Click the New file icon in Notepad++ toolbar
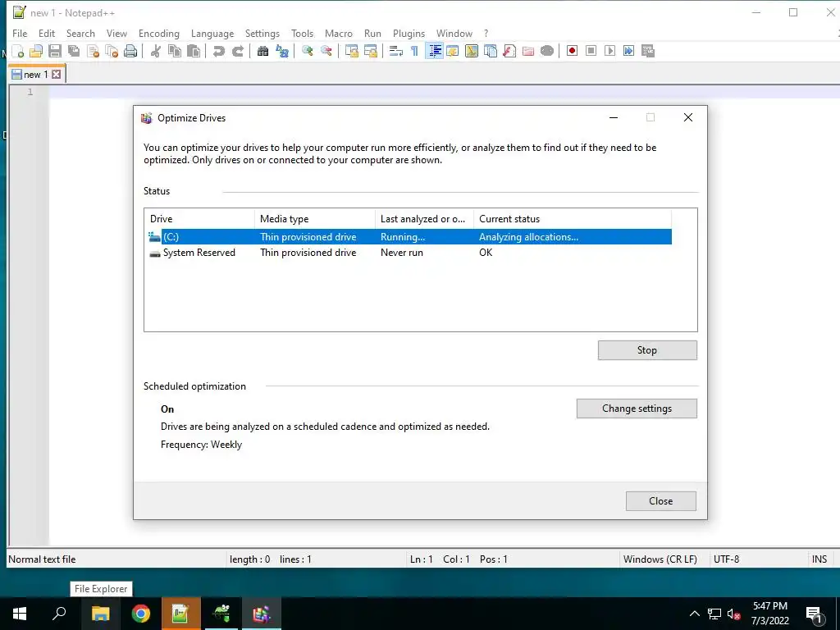The image size is (840, 630). pyautogui.click(x=18, y=52)
